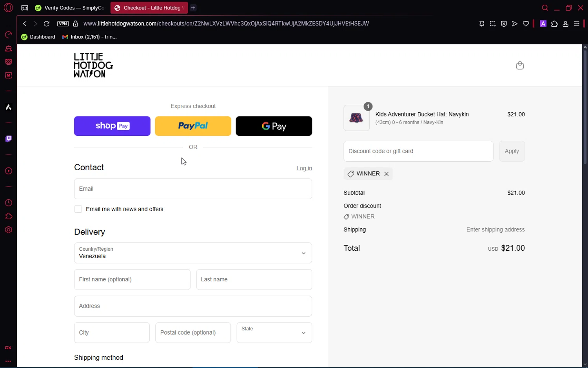Focus the City field

(112, 333)
